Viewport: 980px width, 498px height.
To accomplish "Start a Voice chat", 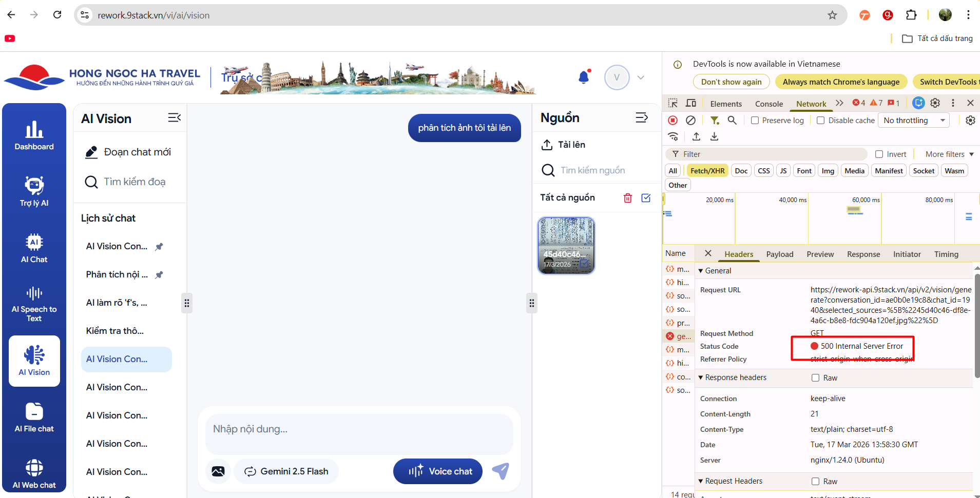I will 438,471.
